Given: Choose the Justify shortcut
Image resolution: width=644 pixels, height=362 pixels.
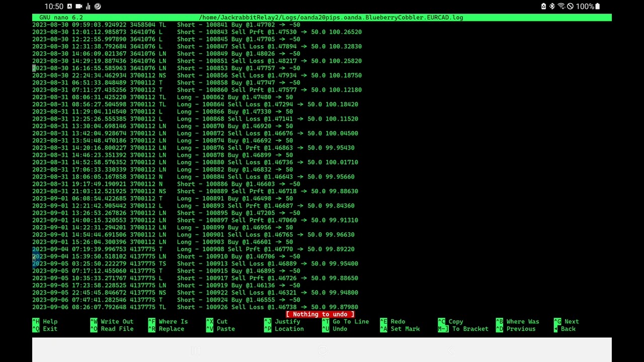Looking at the screenshot, I should click(x=282, y=321).
